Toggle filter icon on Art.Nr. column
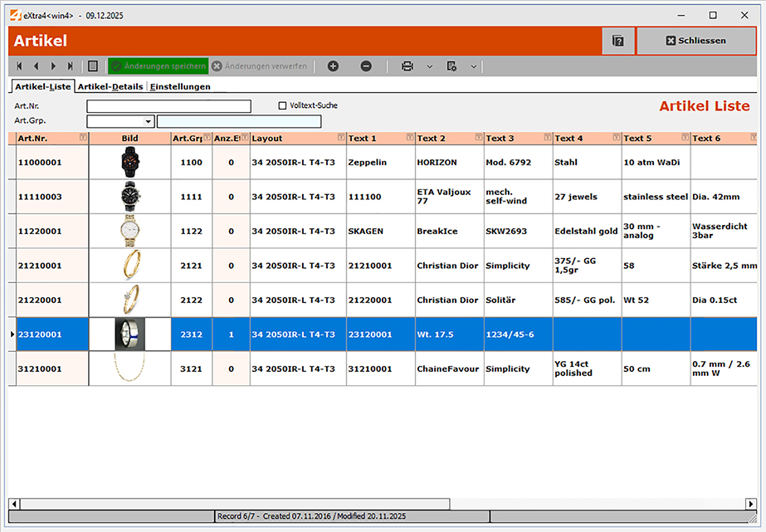This screenshot has height=532, width=766. coord(82,138)
